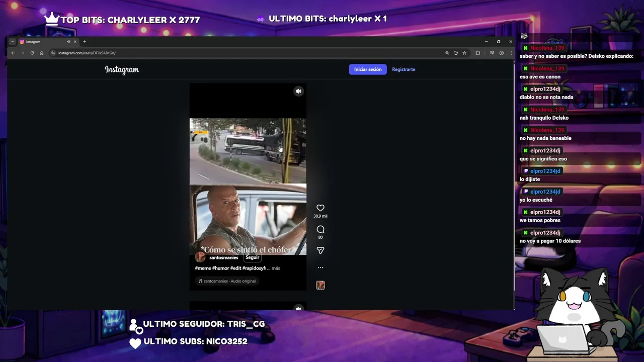The height and width of the screenshot is (362, 644).
Task: Mute the reel using the speaker icon
Action: pos(298,92)
